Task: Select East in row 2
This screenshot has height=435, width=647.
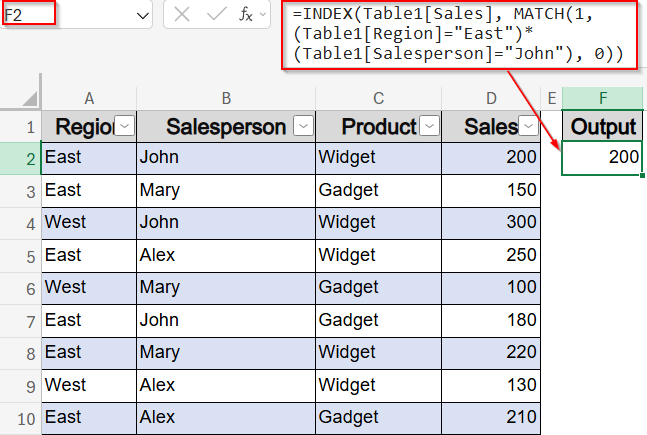Action: click(89, 158)
